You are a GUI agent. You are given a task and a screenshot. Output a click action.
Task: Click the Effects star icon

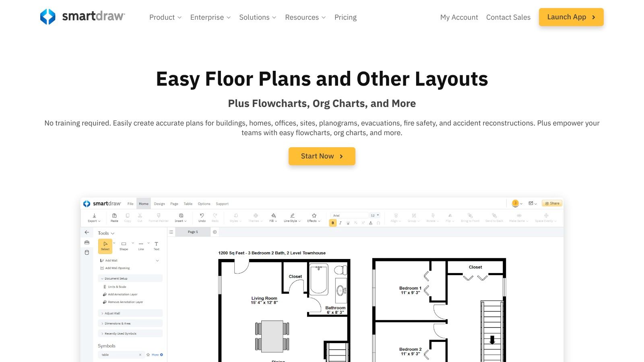pyautogui.click(x=314, y=217)
